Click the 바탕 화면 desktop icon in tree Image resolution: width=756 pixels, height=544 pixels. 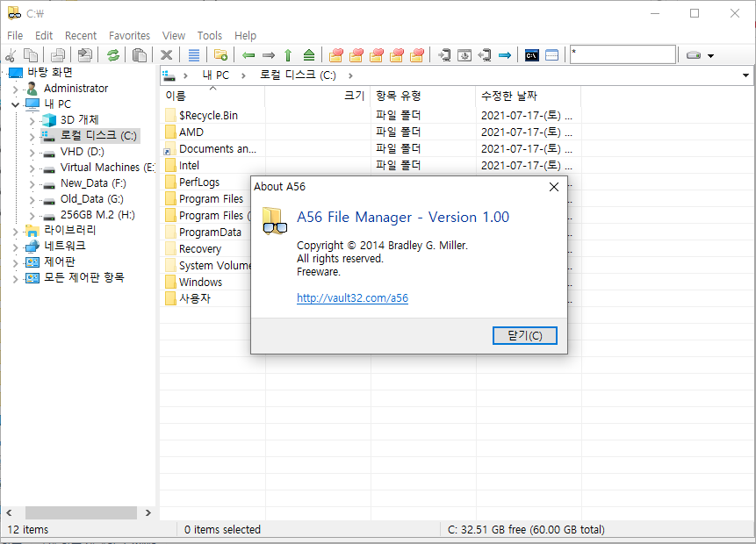coord(16,73)
